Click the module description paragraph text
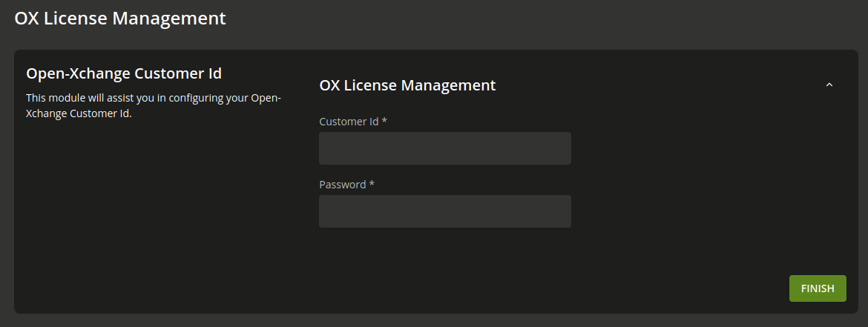This screenshot has width=868, height=327. [x=154, y=106]
